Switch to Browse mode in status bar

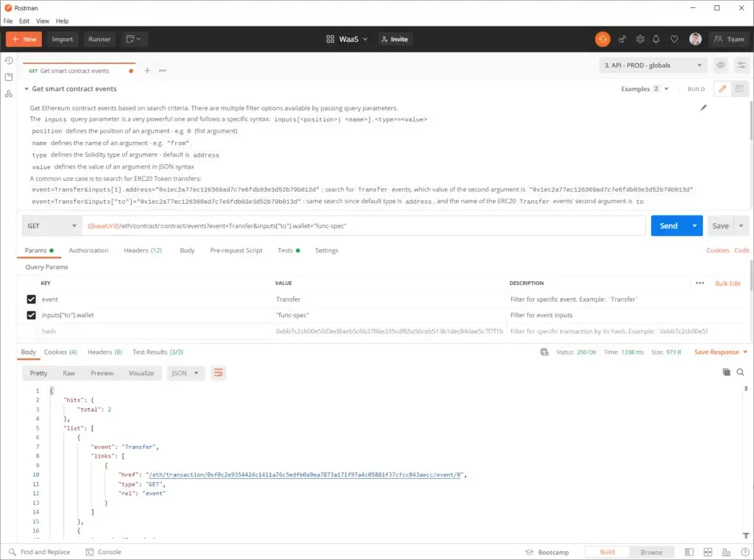click(x=652, y=553)
